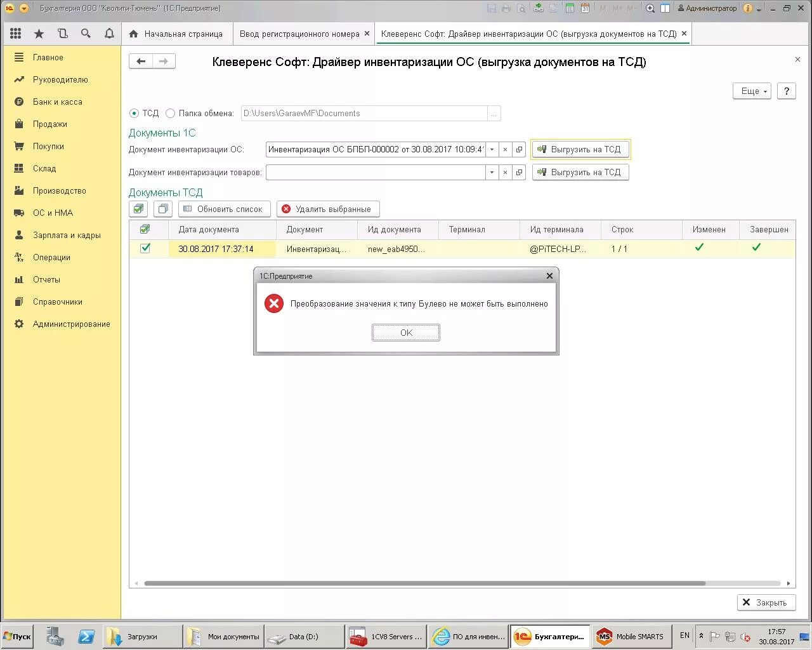Open the Документ инвентаризации товаров value

[x=519, y=173]
